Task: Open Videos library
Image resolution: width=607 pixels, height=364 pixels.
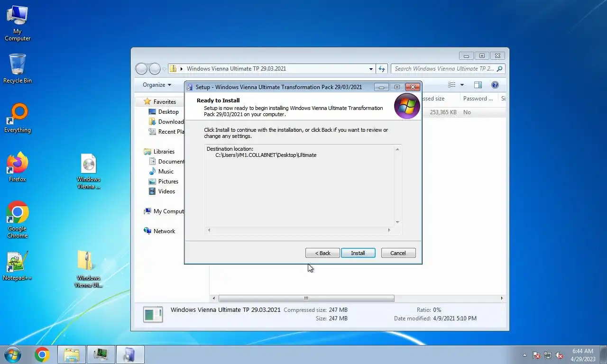Action: pyautogui.click(x=162, y=191)
